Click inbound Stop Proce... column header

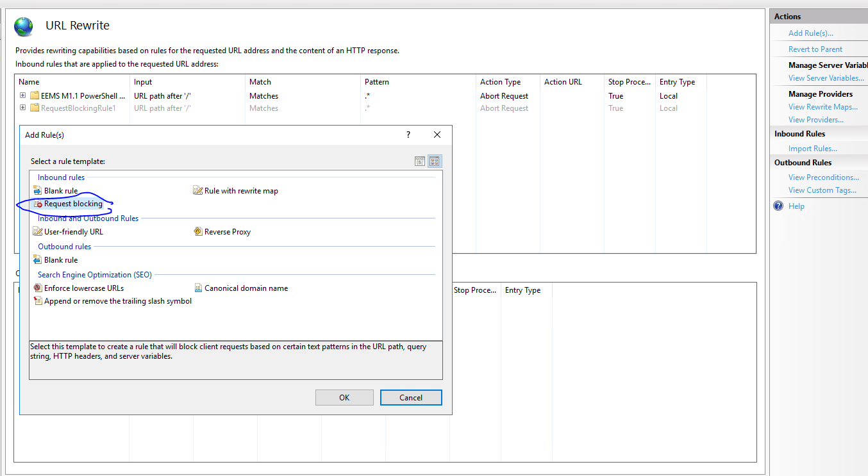pos(630,82)
